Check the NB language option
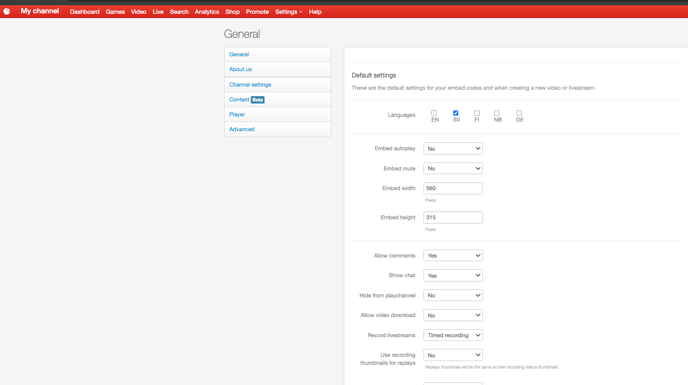 click(x=497, y=113)
